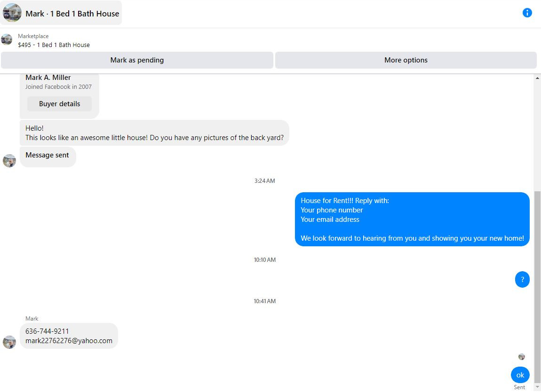Screen dimensions: 541x392
Task: Select the 'ok' sent message bubble
Action: pos(520,375)
